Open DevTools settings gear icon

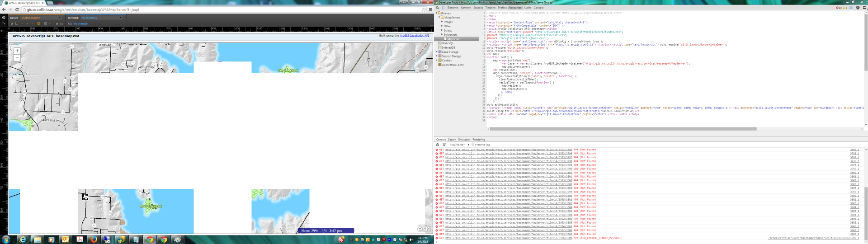pos(858,8)
